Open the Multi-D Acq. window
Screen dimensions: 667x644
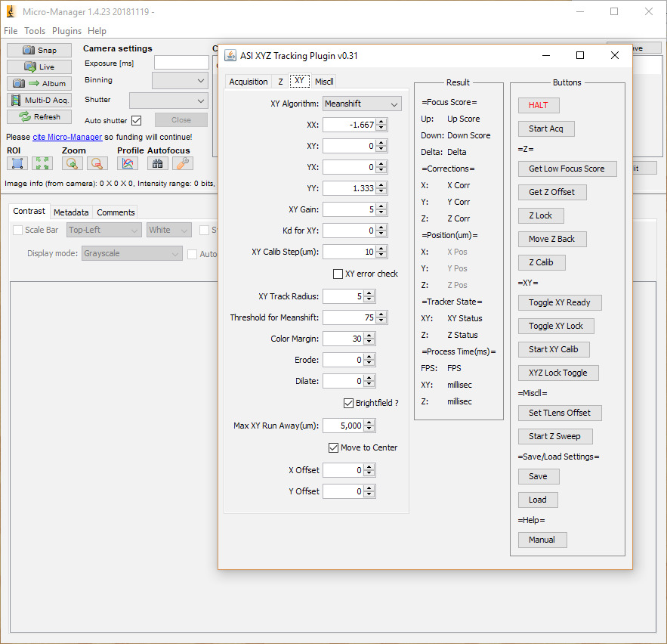pyautogui.click(x=39, y=100)
